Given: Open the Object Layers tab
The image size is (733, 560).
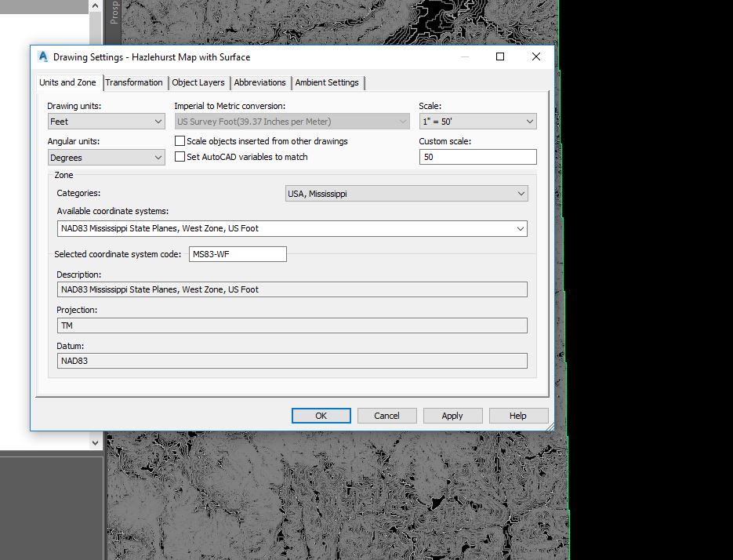Looking at the screenshot, I should click(197, 82).
